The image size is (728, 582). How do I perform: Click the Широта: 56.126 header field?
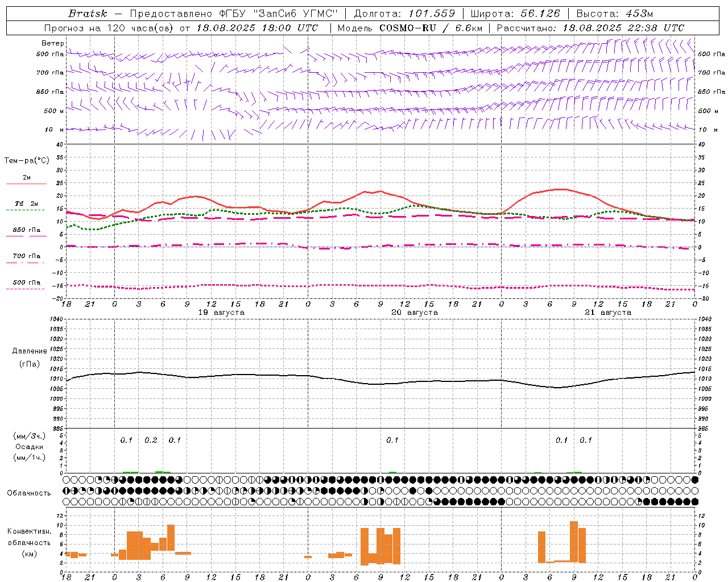(x=515, y=14)
